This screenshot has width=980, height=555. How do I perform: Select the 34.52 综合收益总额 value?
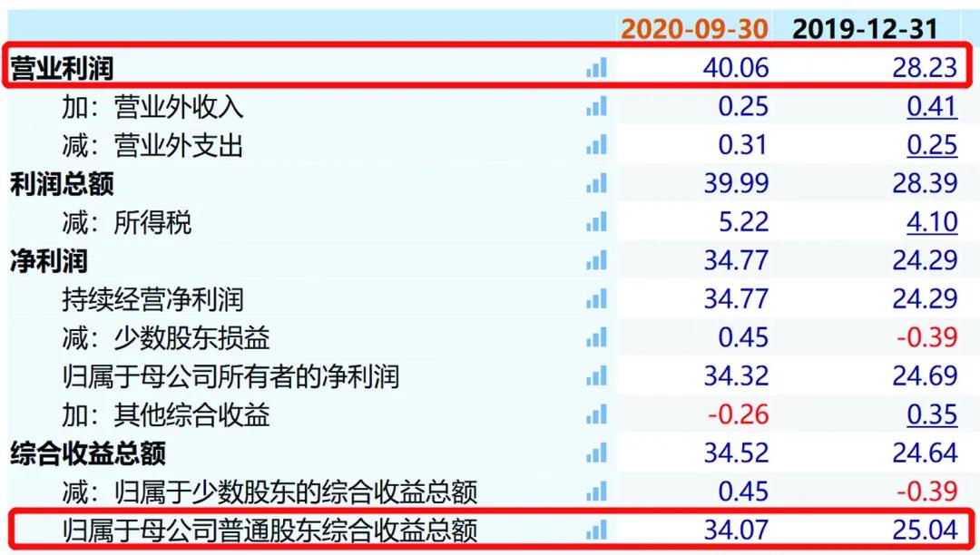point(736,453)
